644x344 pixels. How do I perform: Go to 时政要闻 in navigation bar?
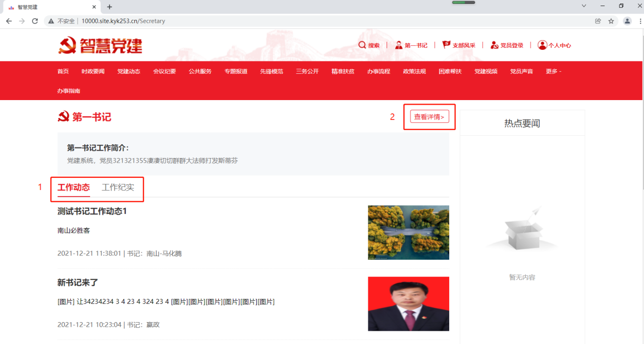(93, 72)
